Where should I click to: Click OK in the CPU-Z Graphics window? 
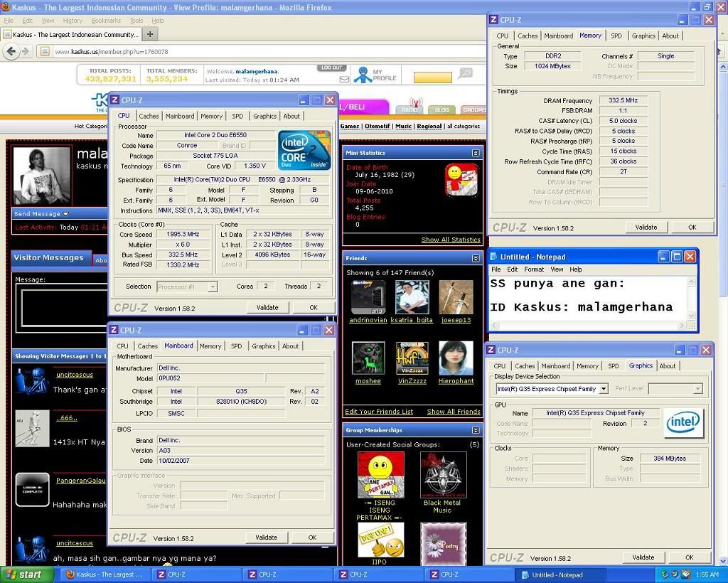690,557
